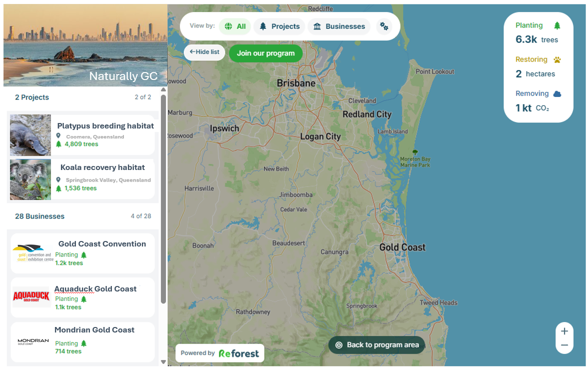This screenshot has height=368, width=588.
Task: Click the '4 of 28' count text
Action: tap(141, 216)
